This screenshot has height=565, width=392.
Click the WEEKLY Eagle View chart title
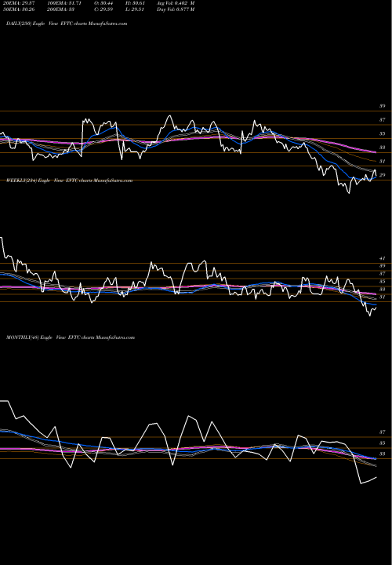click(70, 180)
